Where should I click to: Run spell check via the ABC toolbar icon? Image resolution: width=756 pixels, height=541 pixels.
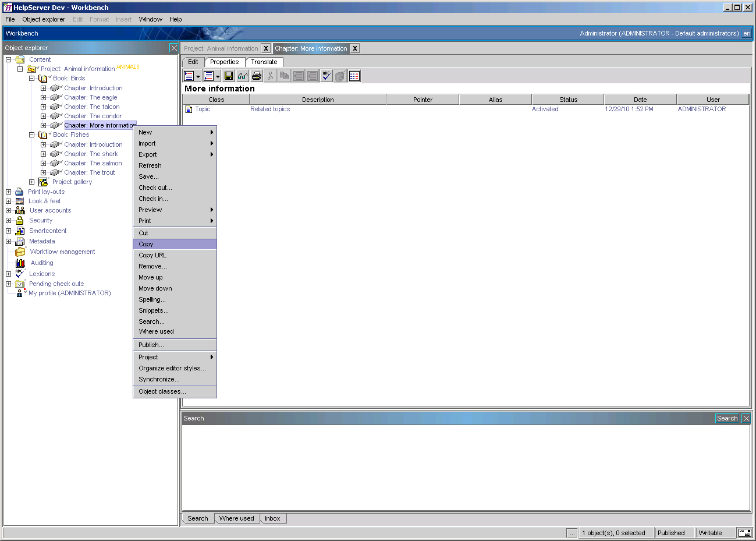tap(326, 76)
